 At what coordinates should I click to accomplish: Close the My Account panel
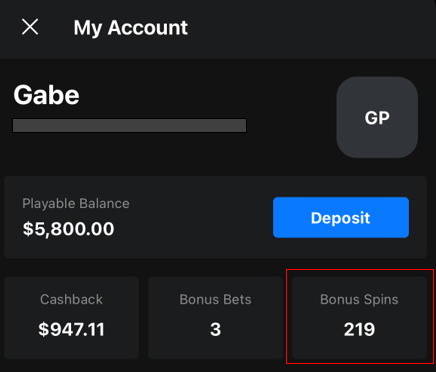[x=30, y=27]
